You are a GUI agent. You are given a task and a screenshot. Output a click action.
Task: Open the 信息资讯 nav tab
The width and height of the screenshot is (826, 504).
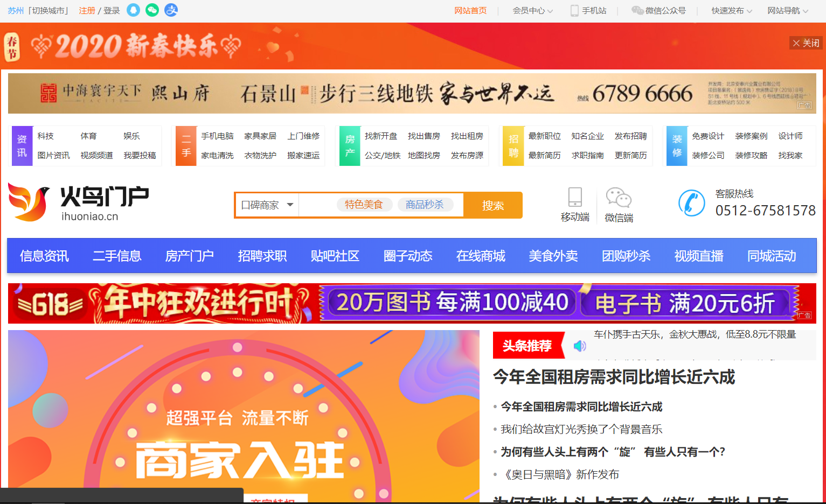(44, 256)
